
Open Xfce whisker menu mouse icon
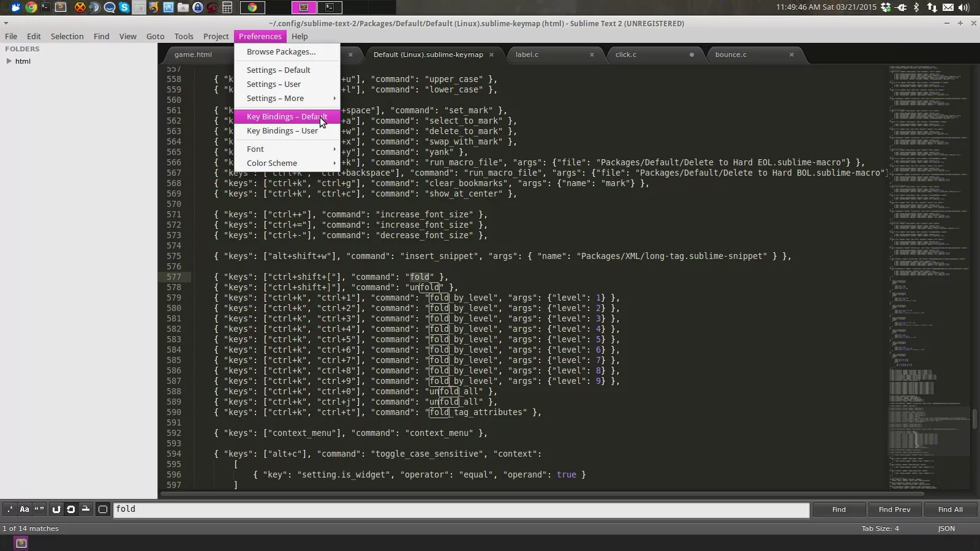pos(16,7)
